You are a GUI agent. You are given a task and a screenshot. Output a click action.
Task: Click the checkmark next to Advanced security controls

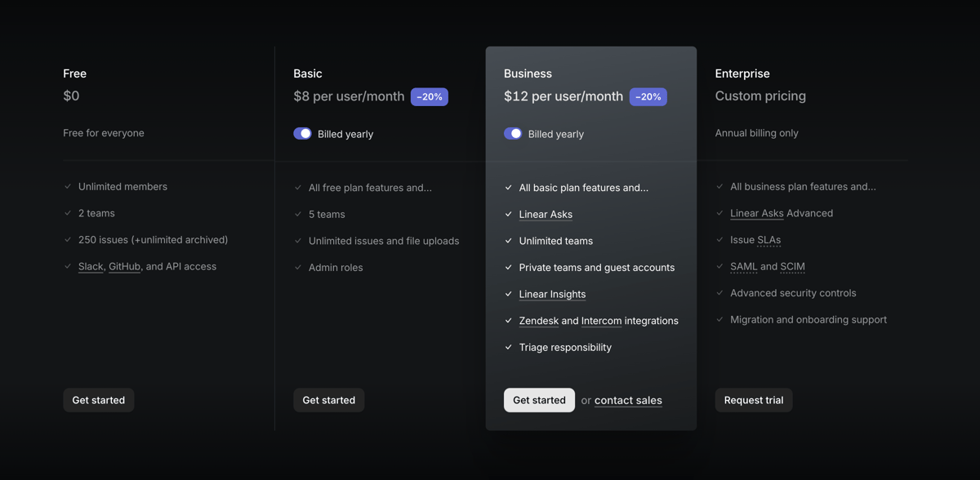[719, 293]
